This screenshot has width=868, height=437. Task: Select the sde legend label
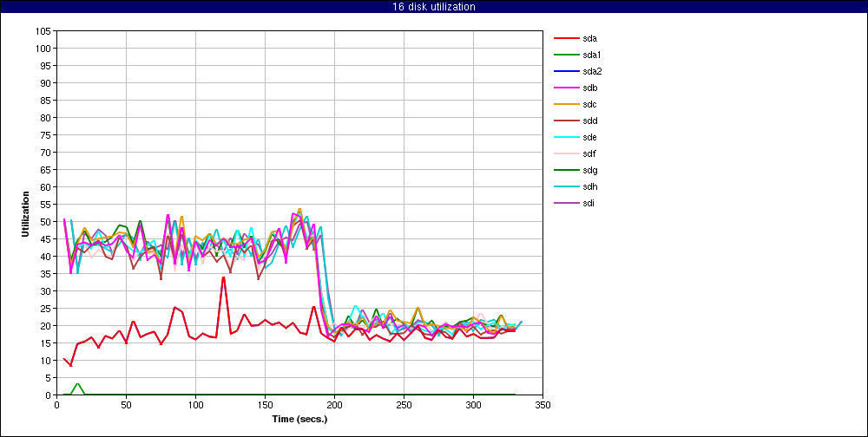pos(589,137)
